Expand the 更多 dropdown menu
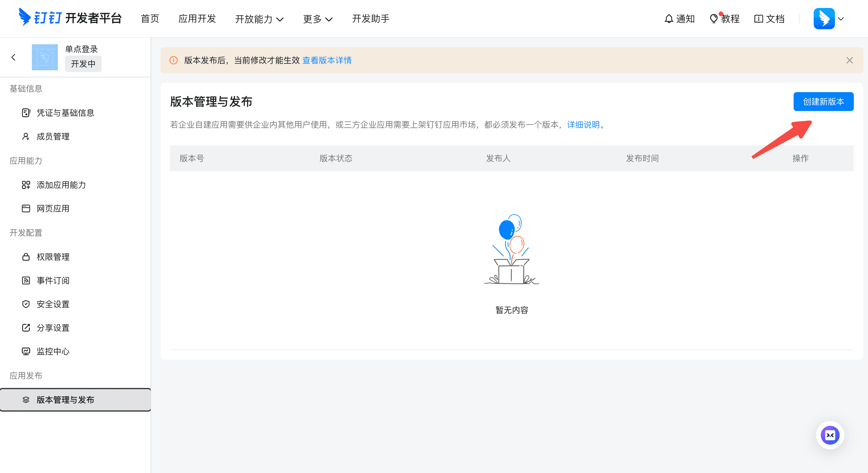This screenshot has width=868, height=473. [317, 19]
